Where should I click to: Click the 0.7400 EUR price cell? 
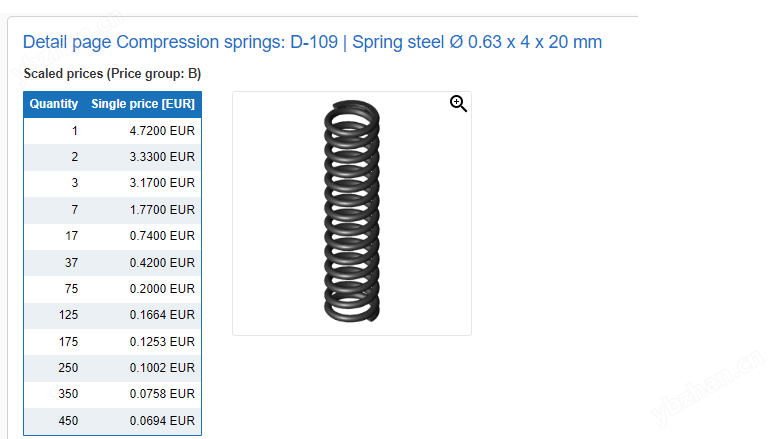coord(162,236)
